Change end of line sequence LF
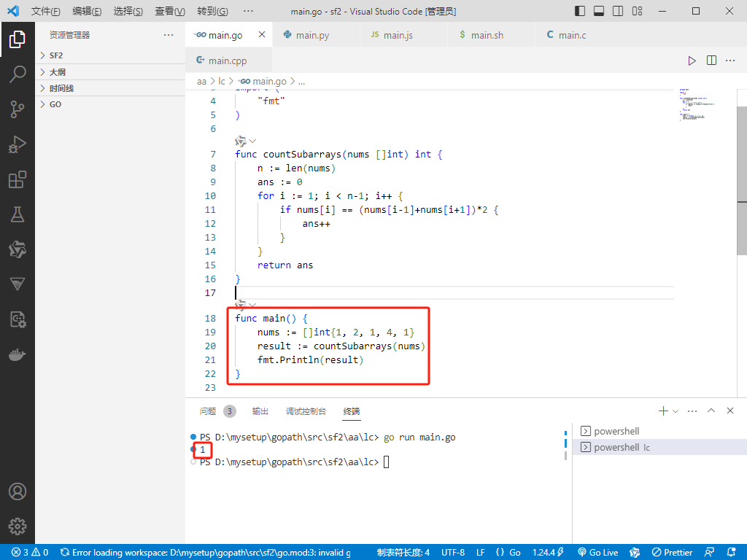Viewport: 747px width, 560px height. pos(481,553)
